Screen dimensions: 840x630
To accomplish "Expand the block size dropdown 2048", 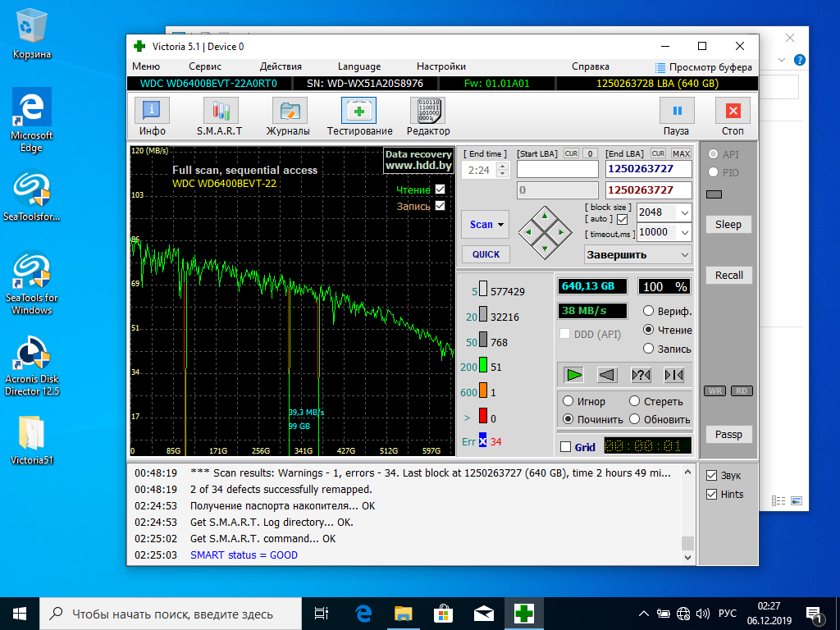I will click(x=684, y=212).
